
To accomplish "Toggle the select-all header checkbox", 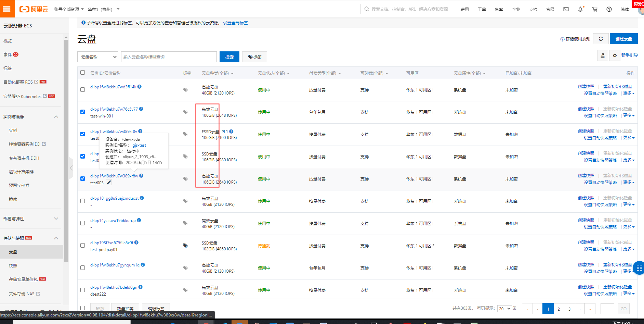I will [82, 73].
